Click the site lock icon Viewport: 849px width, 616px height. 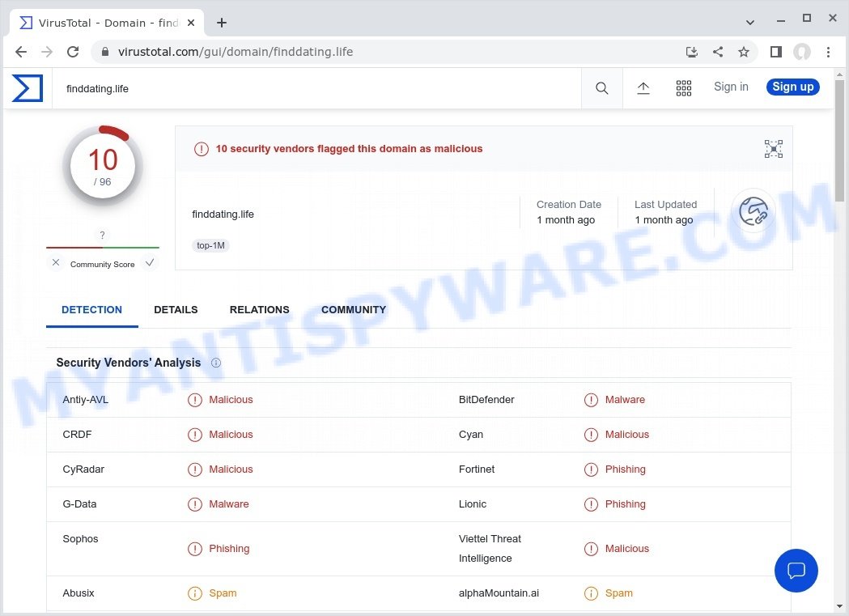[105, 52]
